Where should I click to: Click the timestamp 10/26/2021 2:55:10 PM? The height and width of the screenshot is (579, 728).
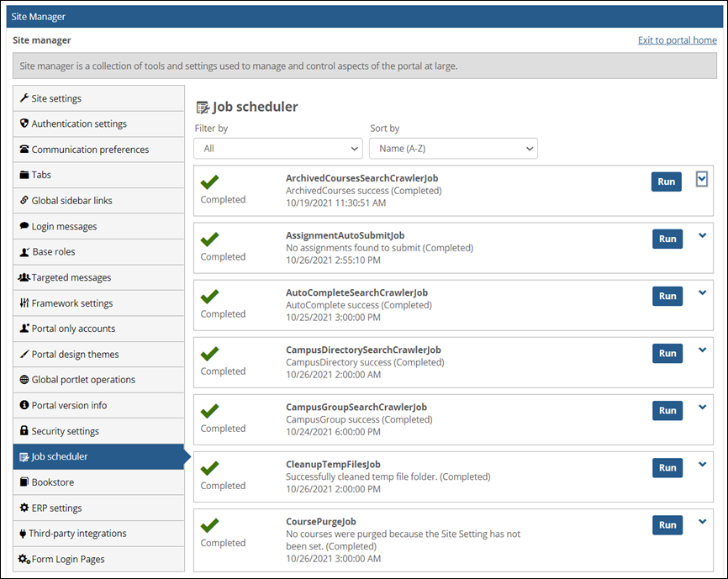(334, 261)
